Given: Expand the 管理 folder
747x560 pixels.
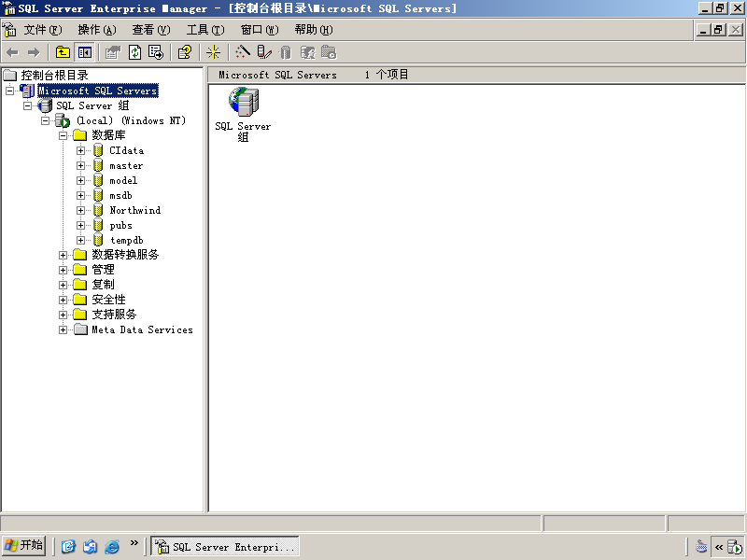Looking at the screenshot, I should (63, 270).
